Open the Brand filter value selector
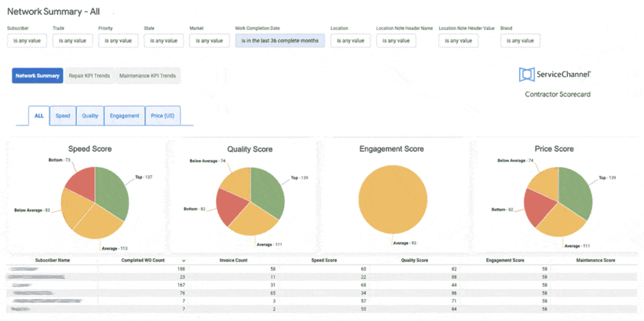The image size is (644, 321). pyautogui.click(x=520, y=41)
